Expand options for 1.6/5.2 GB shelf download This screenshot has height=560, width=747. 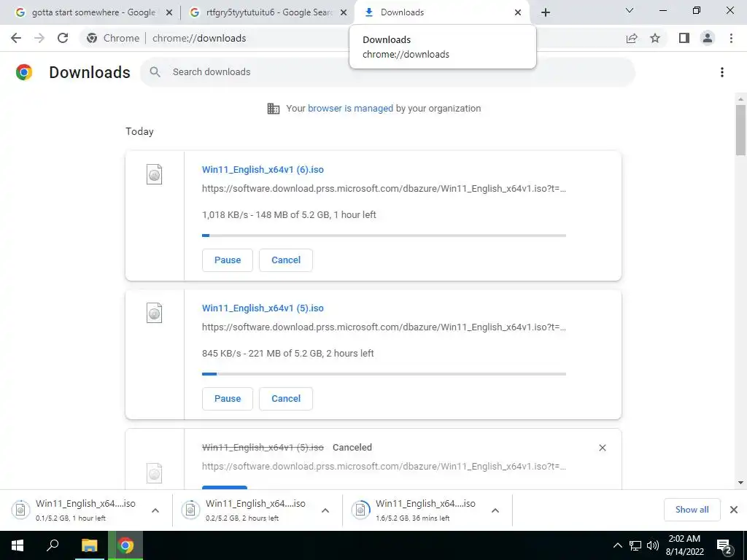[495, 510]
